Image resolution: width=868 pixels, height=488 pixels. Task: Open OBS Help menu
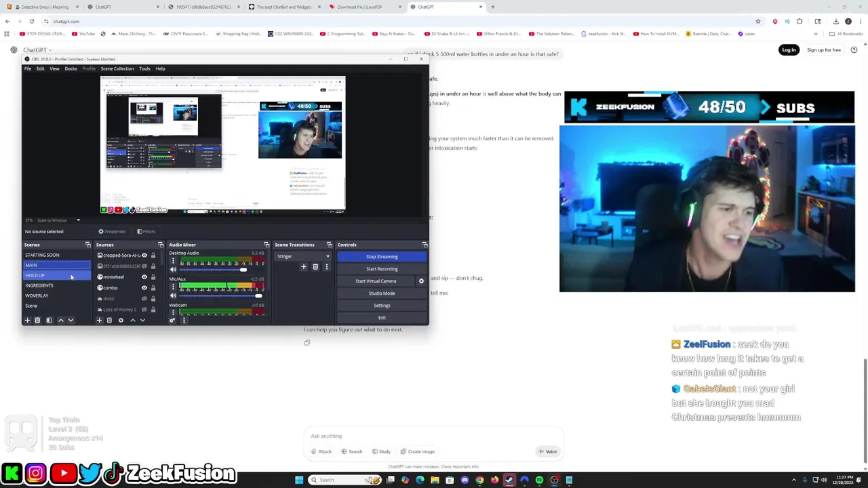click(160, 68)
